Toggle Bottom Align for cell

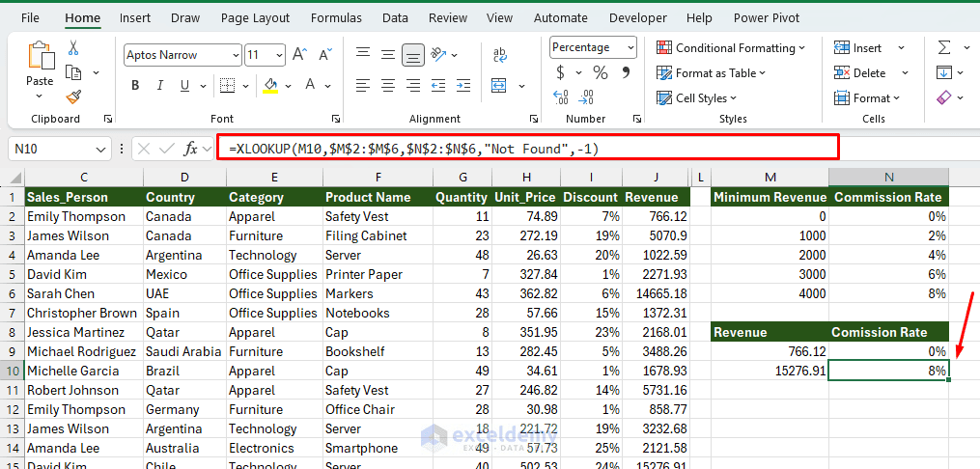(x=412, y=55)
